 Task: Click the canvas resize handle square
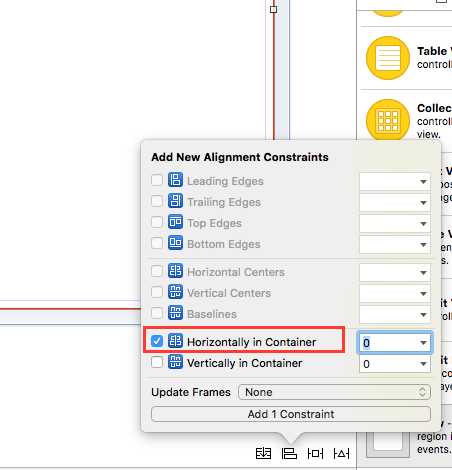click(273, 9)
